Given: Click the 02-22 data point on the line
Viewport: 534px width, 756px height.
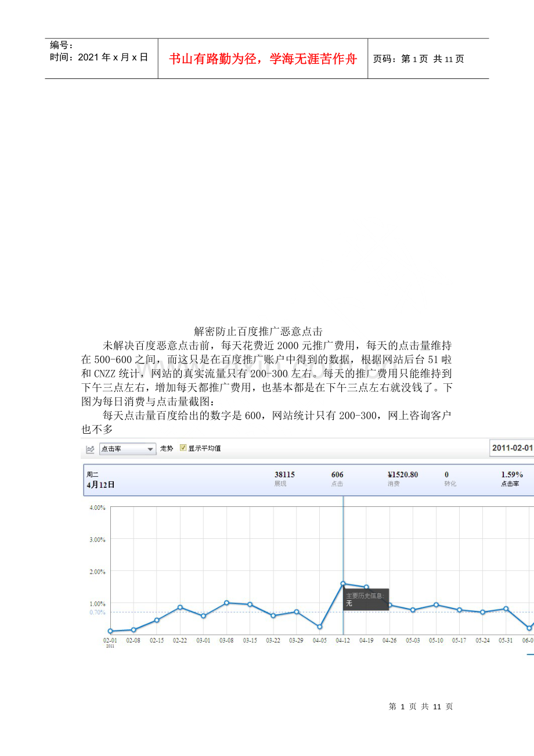Looking at the screenshot, I should 181,607.
